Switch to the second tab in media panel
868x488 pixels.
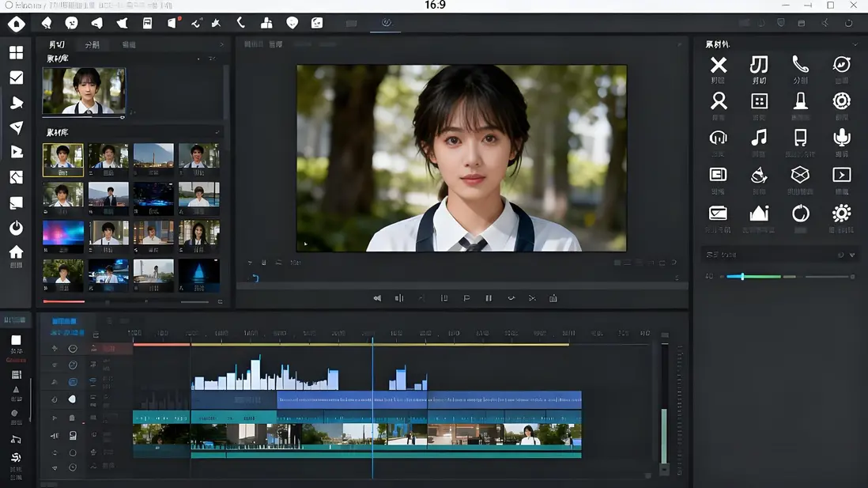[x=92, y=45]
